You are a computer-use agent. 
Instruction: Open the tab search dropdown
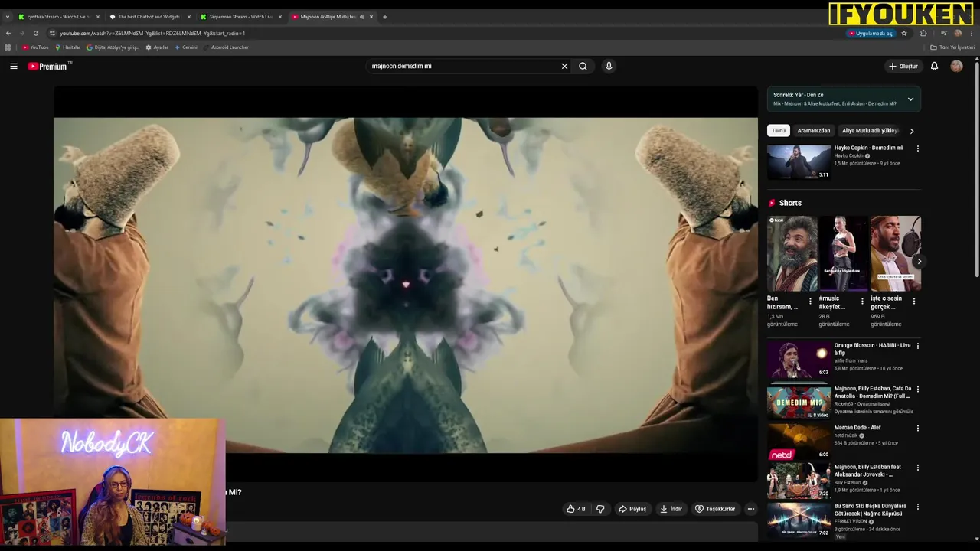pos(7,17)
